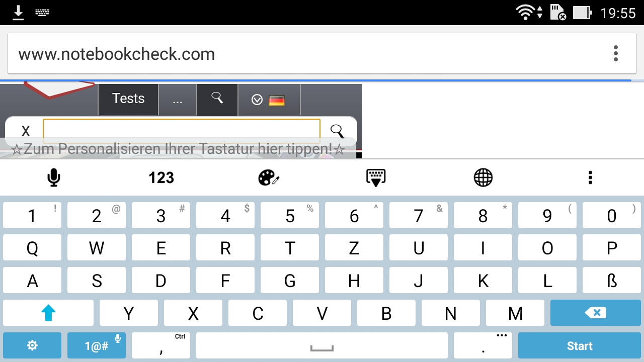Expand the '...' more menu item
644x362 pixels.
(x=178, y=100)
